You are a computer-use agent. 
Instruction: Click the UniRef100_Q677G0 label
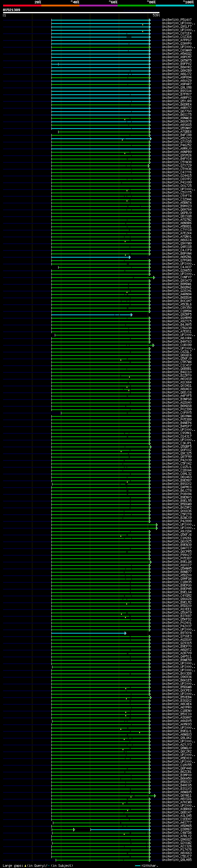tap(177, 111)
